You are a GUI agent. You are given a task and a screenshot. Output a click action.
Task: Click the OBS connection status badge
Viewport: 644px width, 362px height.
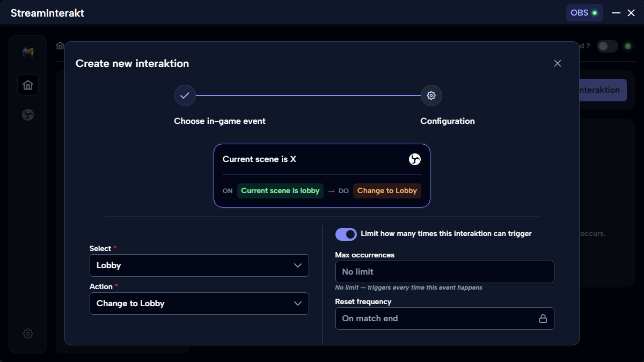tap(584, 13)
